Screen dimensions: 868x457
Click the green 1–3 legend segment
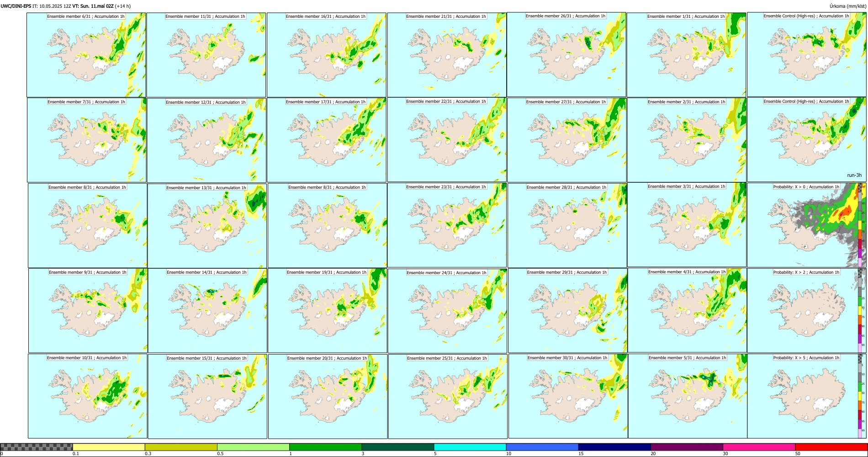[x=325, y=447]
